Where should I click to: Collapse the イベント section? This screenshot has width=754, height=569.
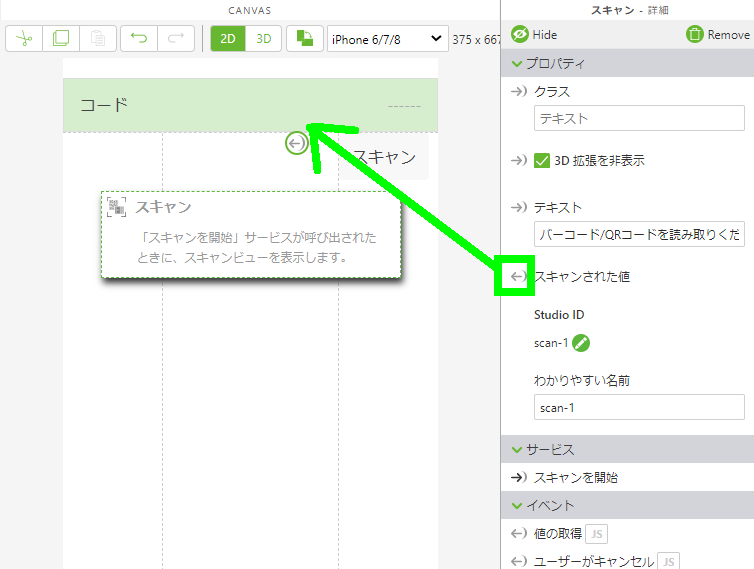pyautogui.click(x=517, y=506)
